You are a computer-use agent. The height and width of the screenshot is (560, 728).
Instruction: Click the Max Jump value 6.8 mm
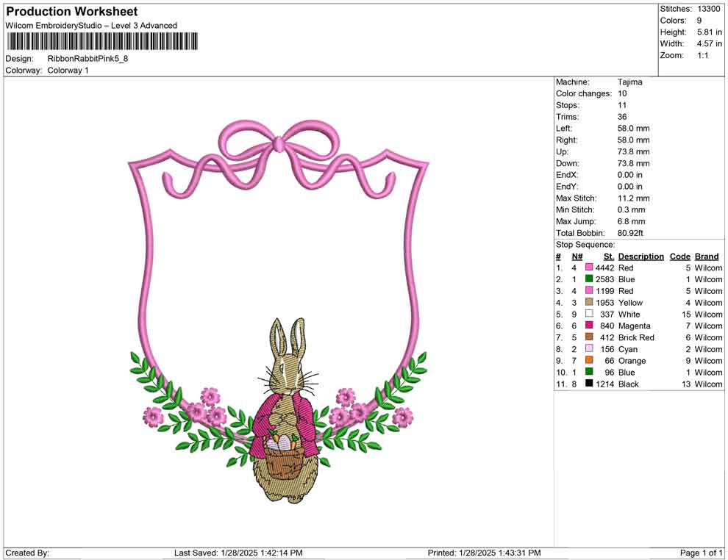click(x=632, y=221)
